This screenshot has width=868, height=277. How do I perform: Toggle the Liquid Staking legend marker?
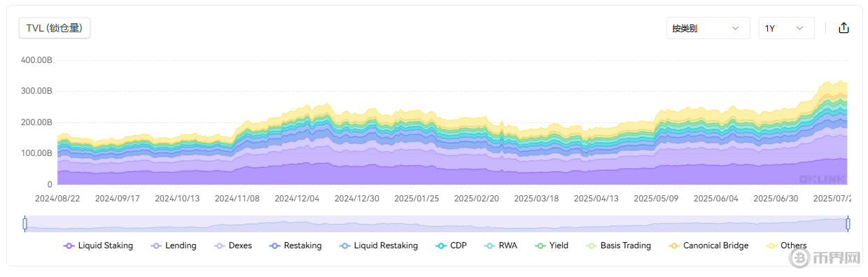69,246
